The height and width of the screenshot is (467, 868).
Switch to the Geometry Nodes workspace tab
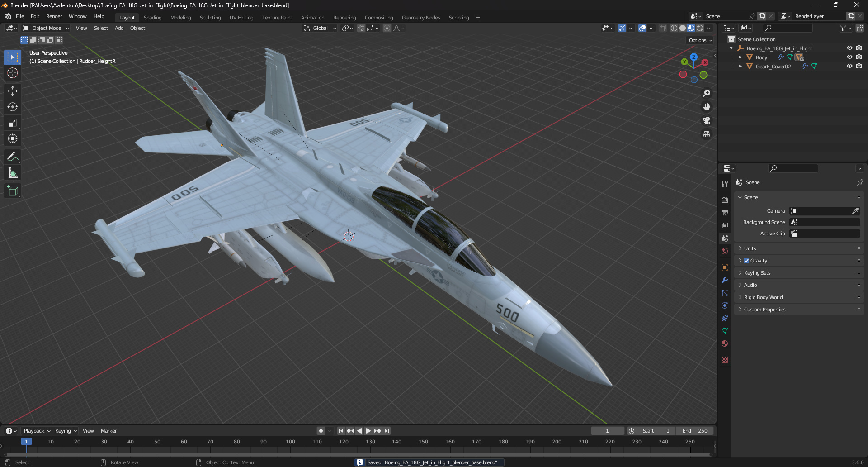coord(420,18)
